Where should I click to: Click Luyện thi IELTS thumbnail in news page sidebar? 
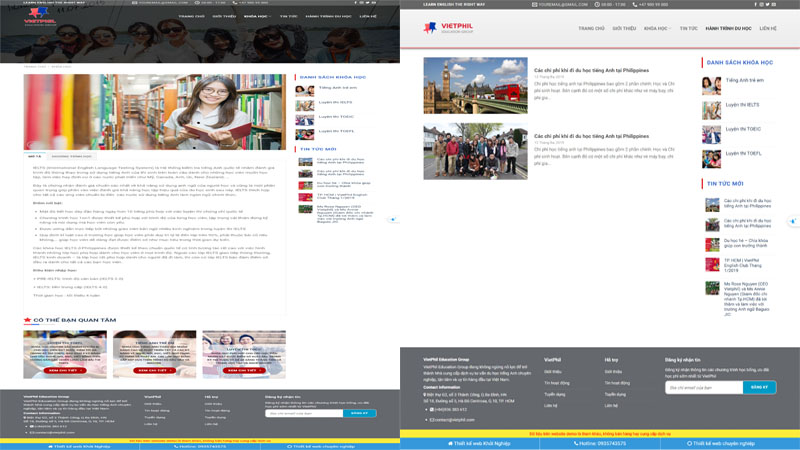coord(711,110)
